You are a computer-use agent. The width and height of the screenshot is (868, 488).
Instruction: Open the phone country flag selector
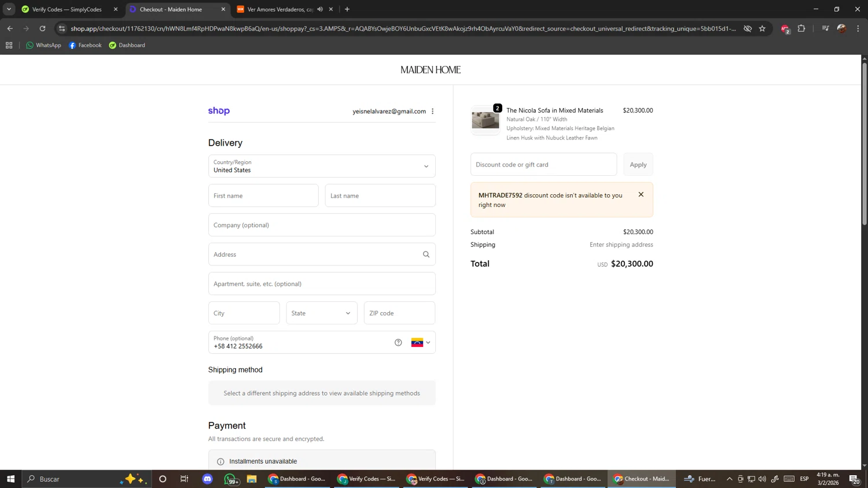click(x=421, y=342)
